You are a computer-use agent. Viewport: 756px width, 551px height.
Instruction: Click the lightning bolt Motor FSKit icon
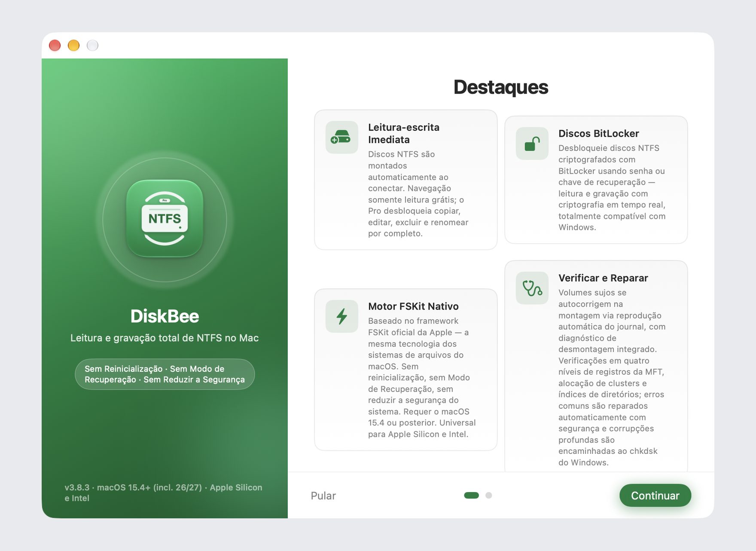341,316
